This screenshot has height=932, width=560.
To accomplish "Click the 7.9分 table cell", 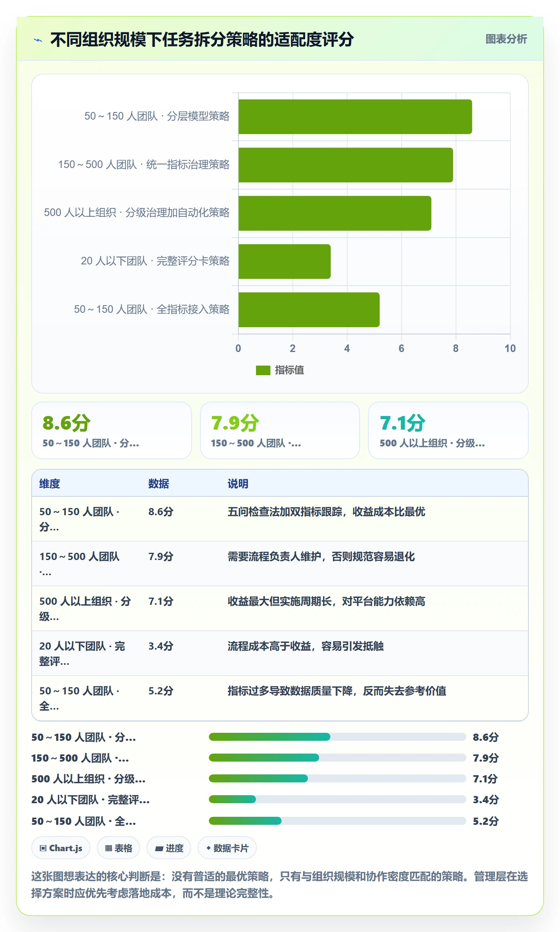I will pyautogui.click(x=161, y=556).
